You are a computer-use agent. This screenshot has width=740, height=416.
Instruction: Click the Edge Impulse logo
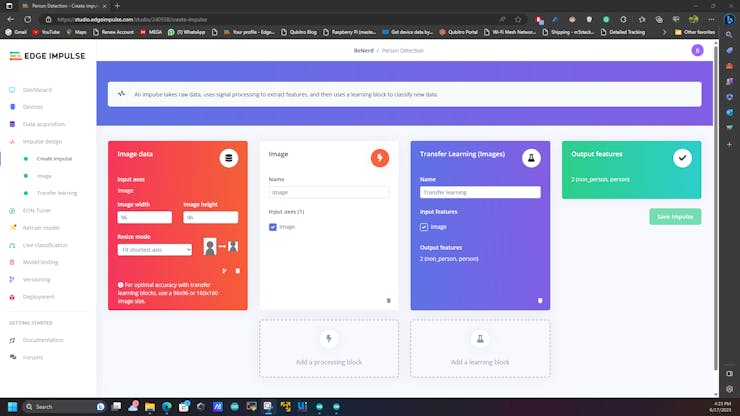[47, 56]
